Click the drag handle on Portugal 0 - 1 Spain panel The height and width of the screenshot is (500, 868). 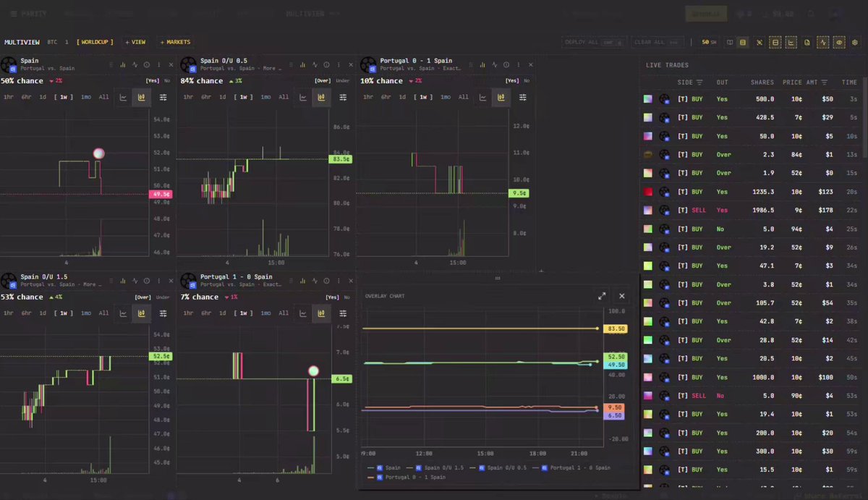[x=471, y=65]
